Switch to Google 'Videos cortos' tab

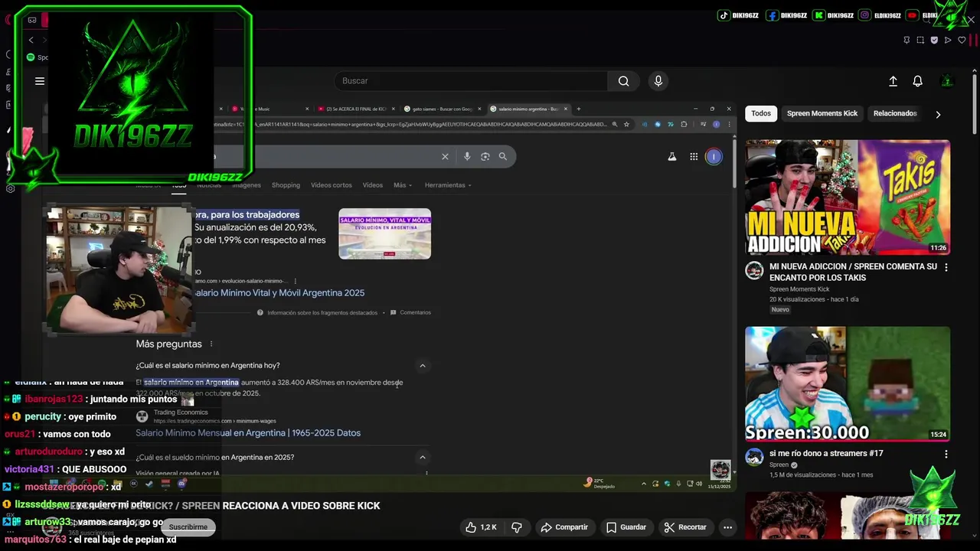pyautogui.click(x=332, y=185)
